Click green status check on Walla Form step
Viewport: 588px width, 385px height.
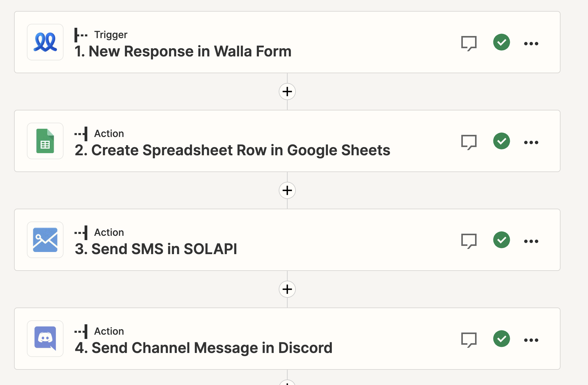click(x=502, y=42)
